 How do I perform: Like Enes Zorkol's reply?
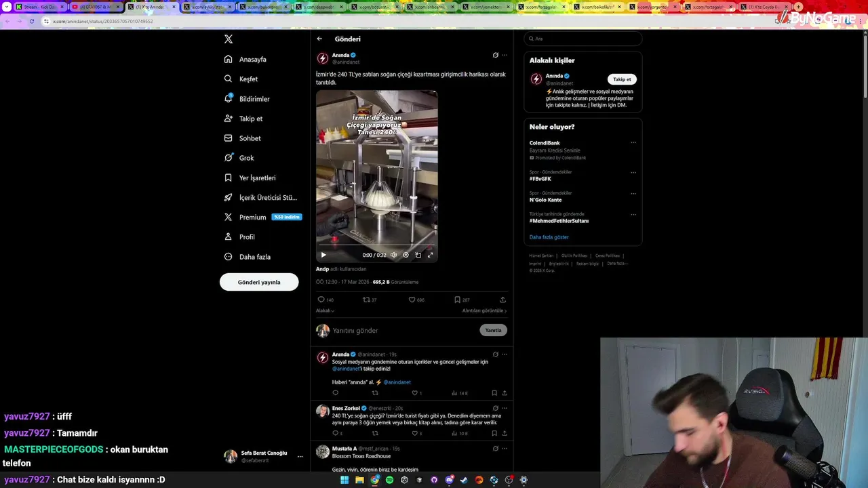point(416,433)
